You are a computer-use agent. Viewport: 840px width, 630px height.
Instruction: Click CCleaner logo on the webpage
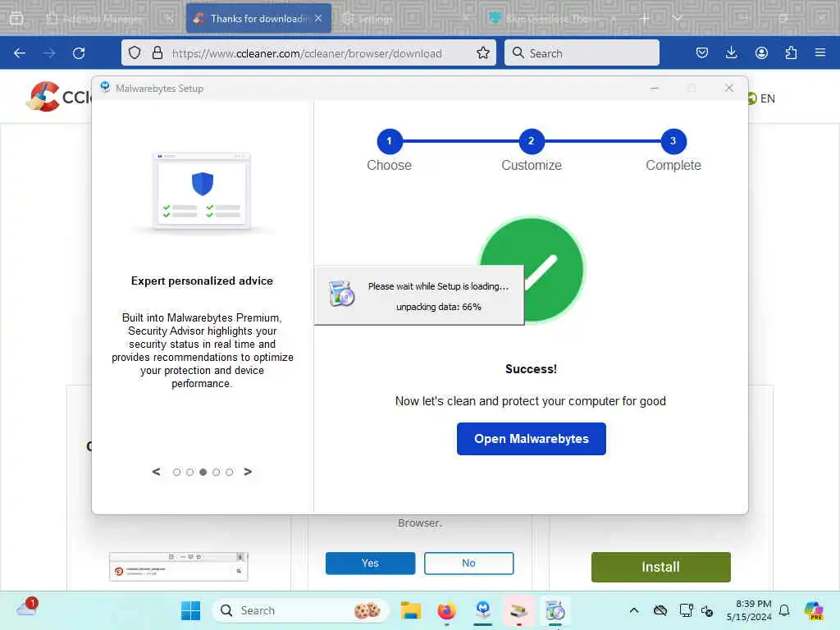coord(58,97)
